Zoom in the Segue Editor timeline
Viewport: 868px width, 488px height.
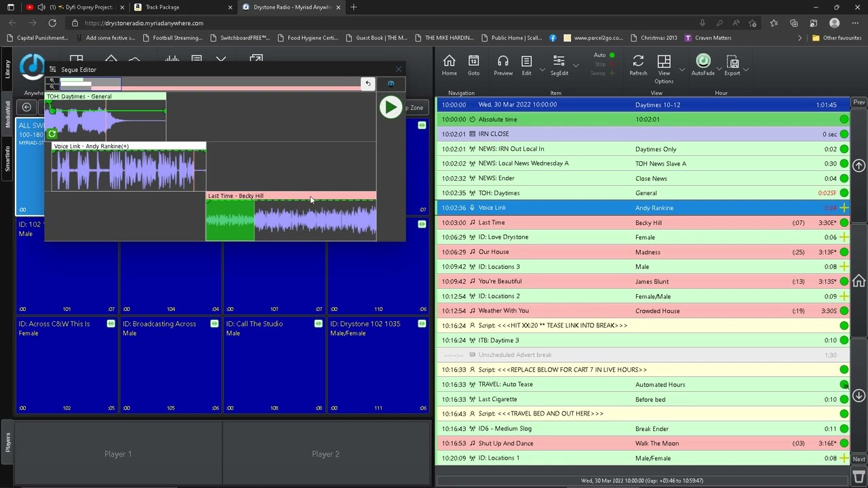(x=52, y=81)
